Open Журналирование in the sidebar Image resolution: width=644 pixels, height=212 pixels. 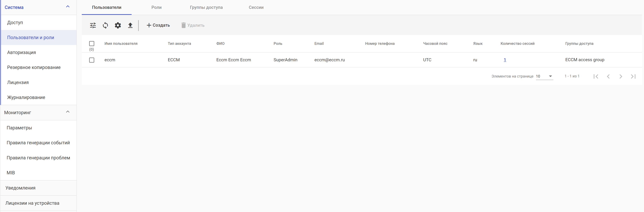pos(26,97)
